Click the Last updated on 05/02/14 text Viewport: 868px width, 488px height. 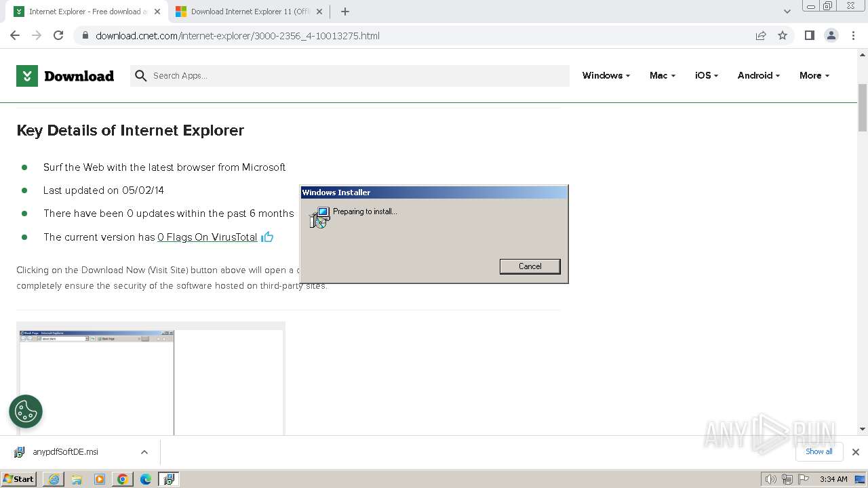(x=104, y=190)
